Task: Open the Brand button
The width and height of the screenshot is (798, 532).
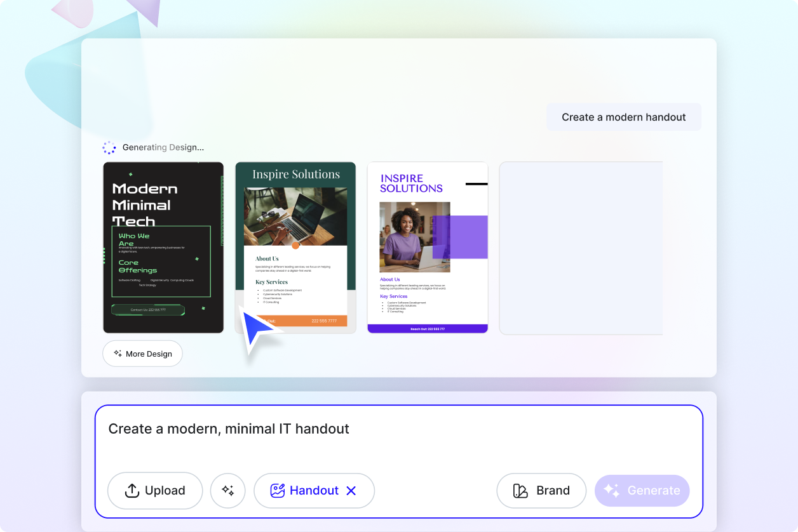Action: 541,491
